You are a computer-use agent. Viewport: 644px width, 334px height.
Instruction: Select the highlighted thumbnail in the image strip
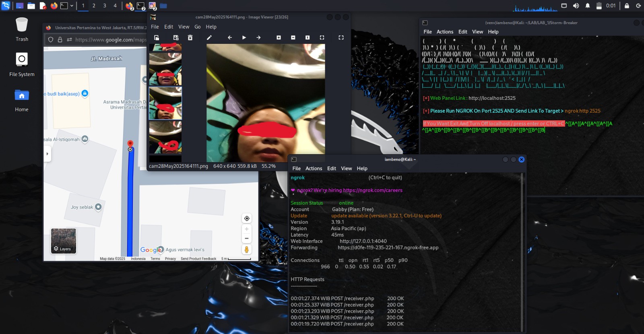coord(165,103)
